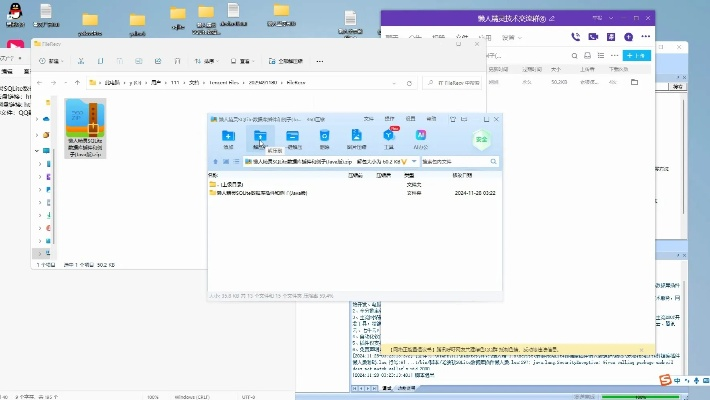Sort archive list by 名称 column header
Viewport: 710px width, 400px height.
(213, 175)
